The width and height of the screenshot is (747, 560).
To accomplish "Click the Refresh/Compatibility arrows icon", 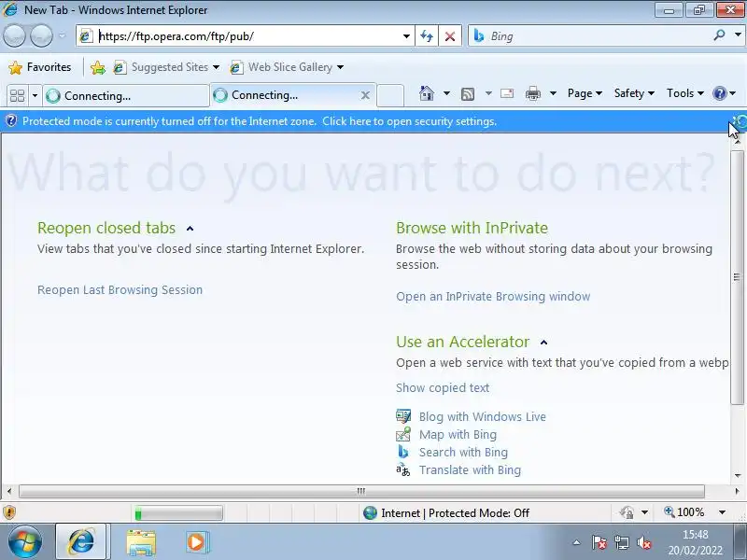I will (x=427, y=36).
